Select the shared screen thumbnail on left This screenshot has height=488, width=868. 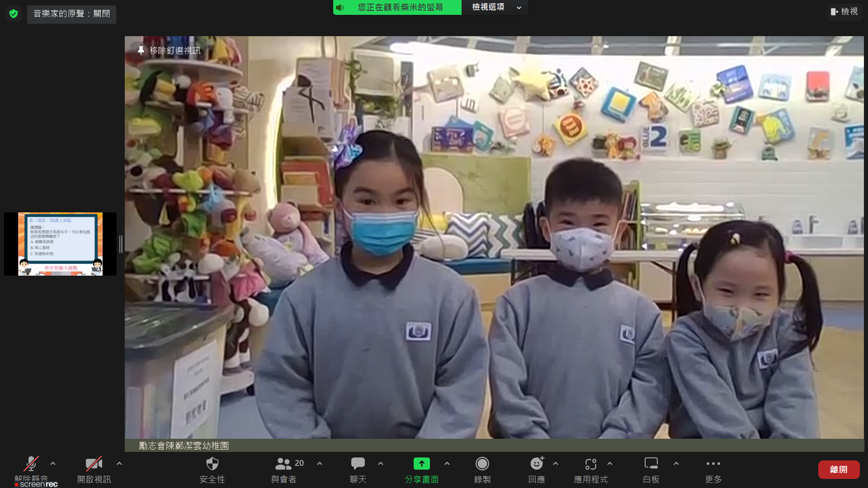[x=60, y=244]
